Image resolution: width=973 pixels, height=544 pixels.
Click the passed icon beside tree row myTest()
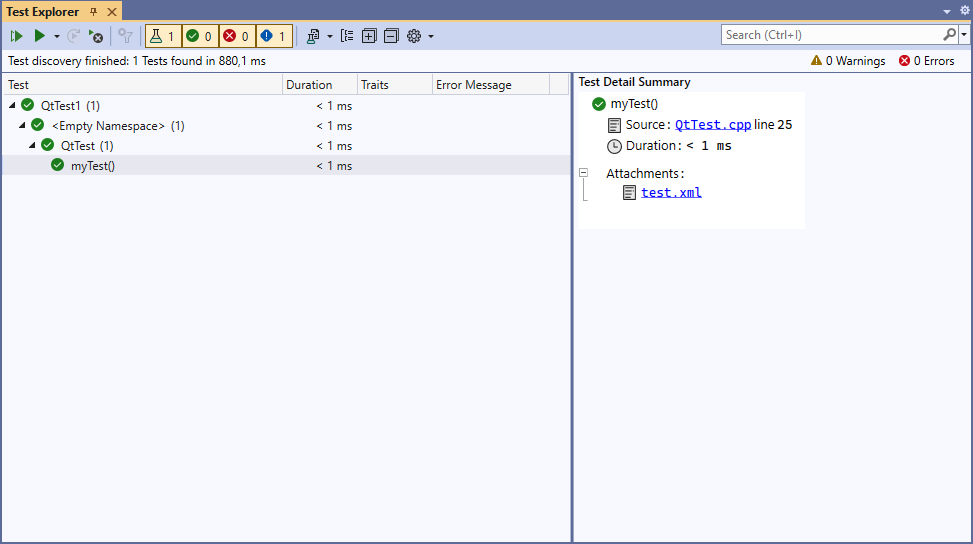click(57, 164)
